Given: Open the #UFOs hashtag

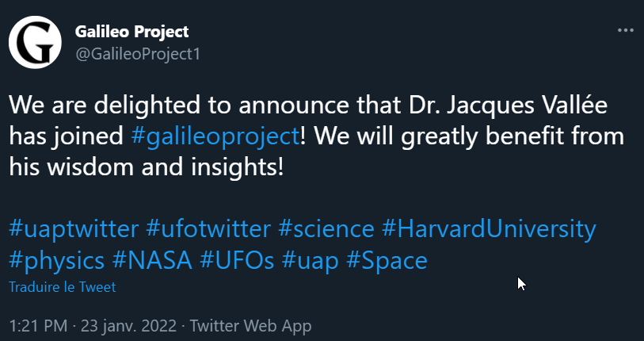Looking at the screenshot, I should (x=237, y=260).
